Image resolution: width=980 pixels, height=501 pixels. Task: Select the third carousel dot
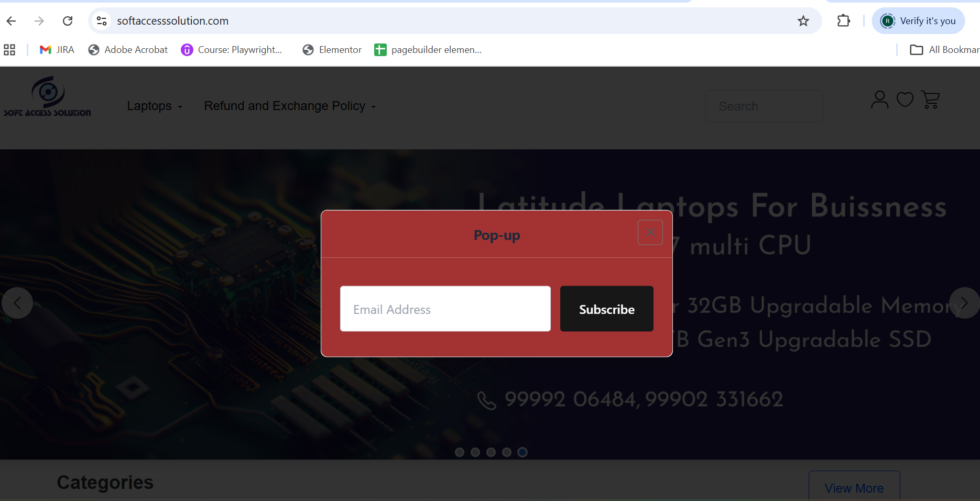tap(491, 452)
